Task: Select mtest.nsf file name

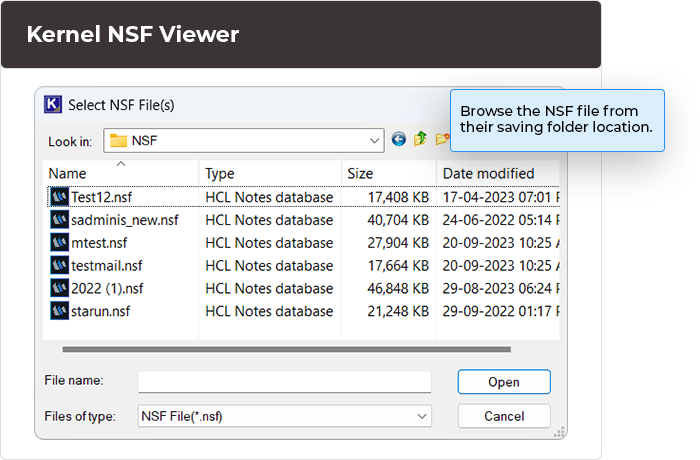Action: pyautogui.click(x=99, y=243)
